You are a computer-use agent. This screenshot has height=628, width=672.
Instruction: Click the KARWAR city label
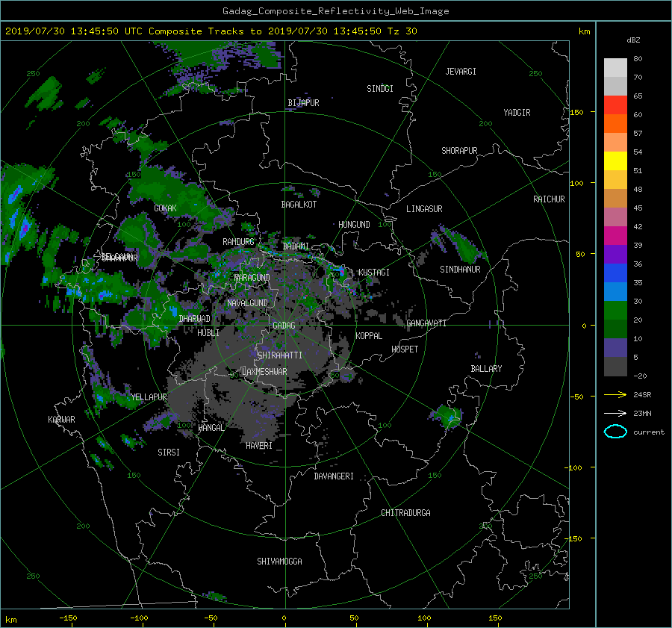(61, 420)
